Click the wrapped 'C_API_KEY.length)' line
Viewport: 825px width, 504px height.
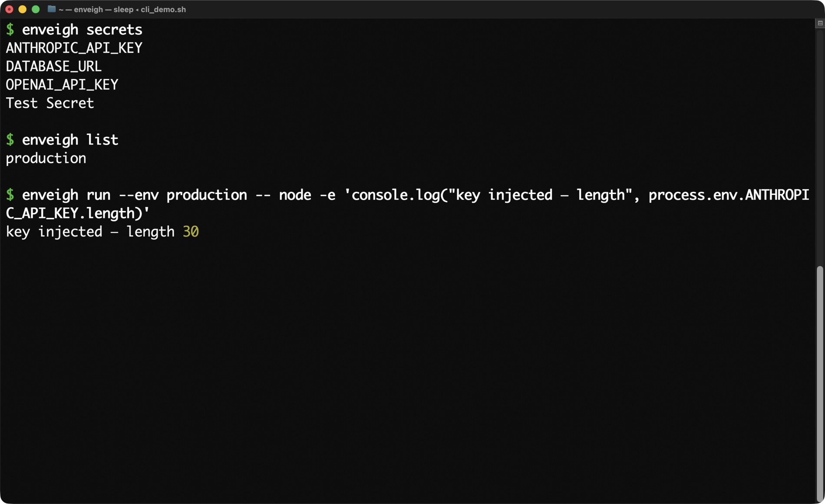(x=78, y=213)
